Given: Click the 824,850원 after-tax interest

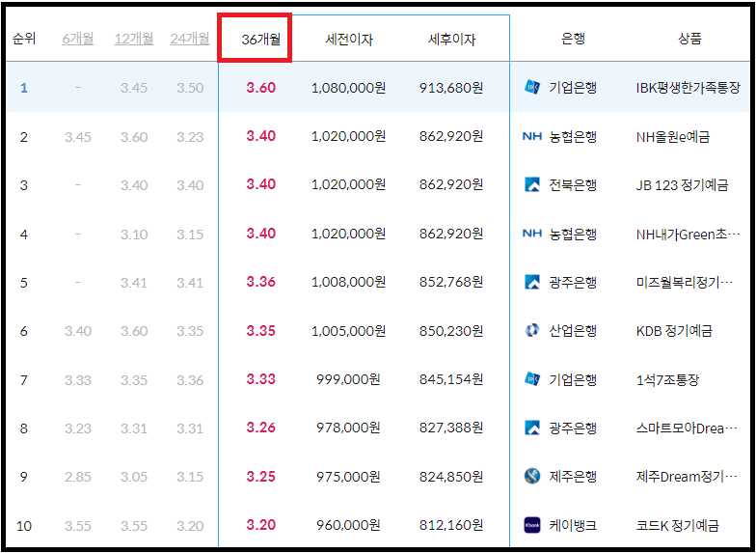Looking at the screenshot, I should coord(451,477).
